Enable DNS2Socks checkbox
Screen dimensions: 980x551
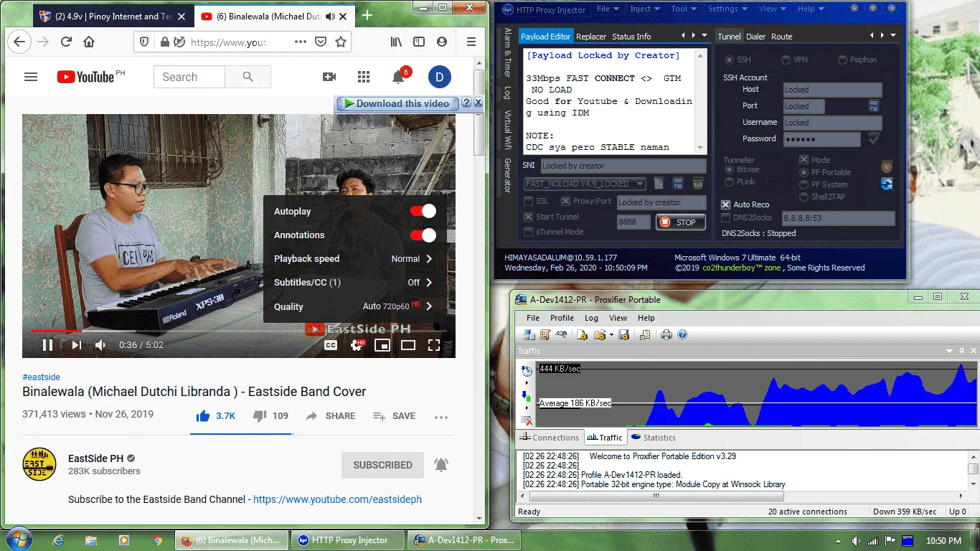(x=726, y=217)
